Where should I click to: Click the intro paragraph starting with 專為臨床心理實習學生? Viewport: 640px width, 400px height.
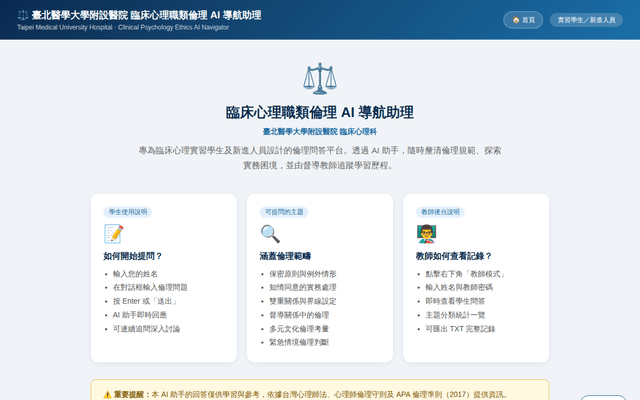click(x=320, y=158)
